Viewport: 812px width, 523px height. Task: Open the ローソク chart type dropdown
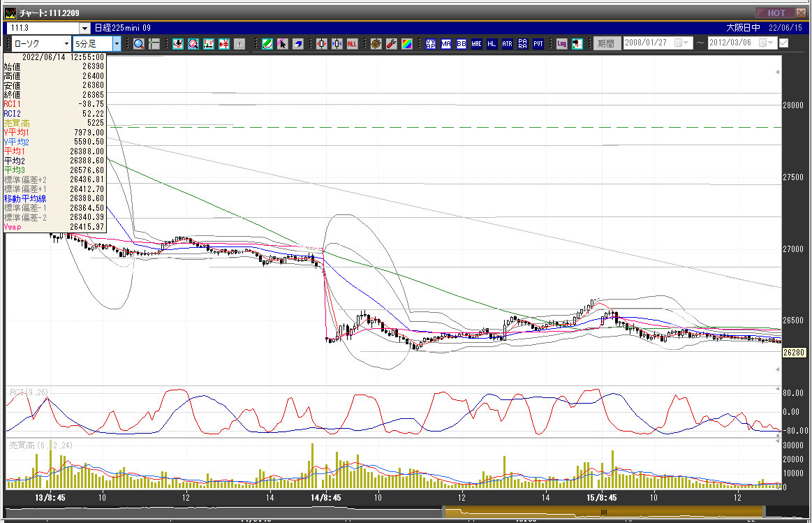(66, 43)
